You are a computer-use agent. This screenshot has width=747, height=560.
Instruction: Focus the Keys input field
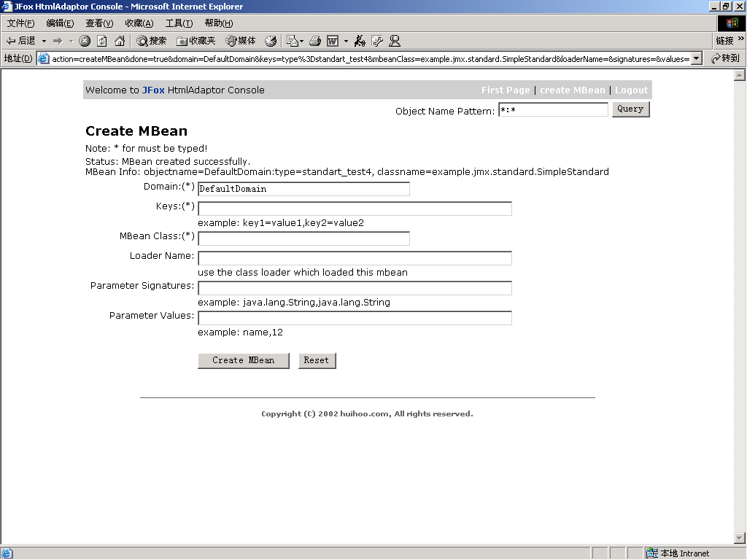click(355, 209)
